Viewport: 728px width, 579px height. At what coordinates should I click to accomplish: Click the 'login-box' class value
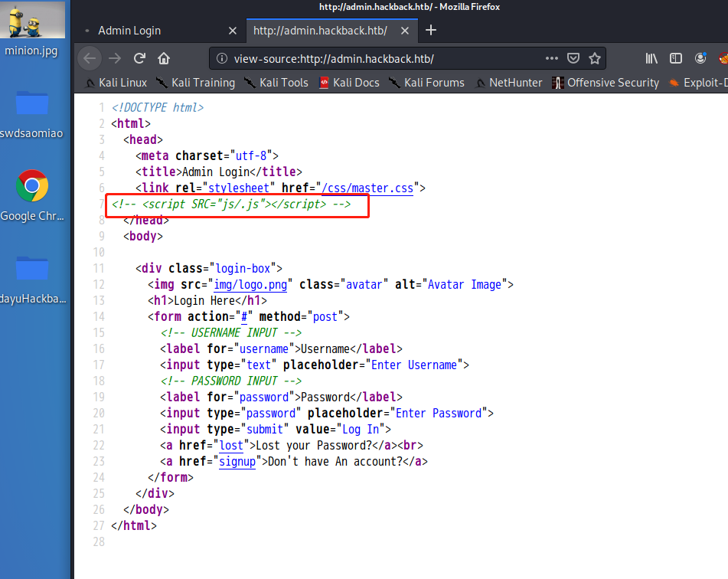coord(243,269)
